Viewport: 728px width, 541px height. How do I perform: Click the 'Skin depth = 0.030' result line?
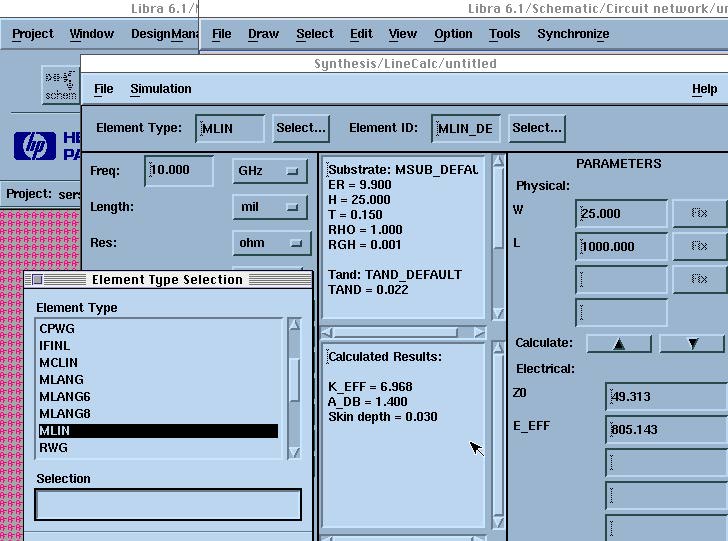[383, 417]
